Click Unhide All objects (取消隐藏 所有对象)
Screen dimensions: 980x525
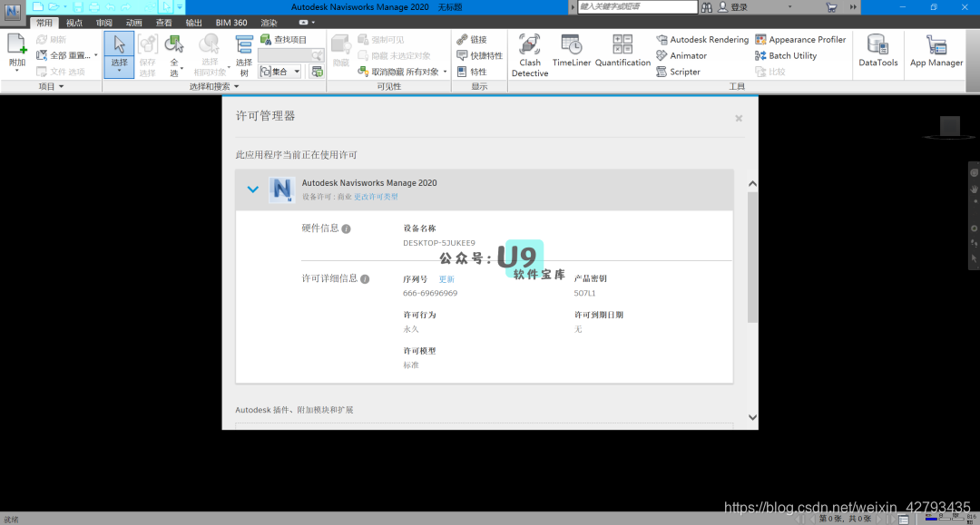[x=398, y=72]
